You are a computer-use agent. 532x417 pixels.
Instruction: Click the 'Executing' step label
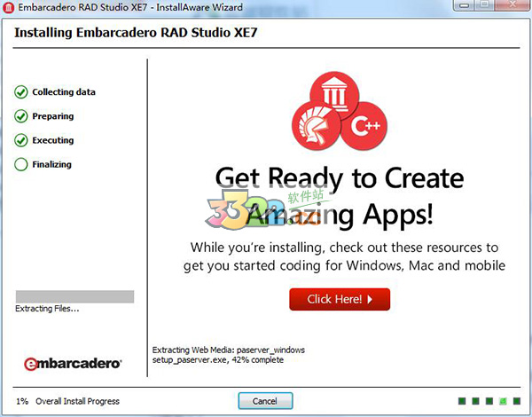[53, 140]
